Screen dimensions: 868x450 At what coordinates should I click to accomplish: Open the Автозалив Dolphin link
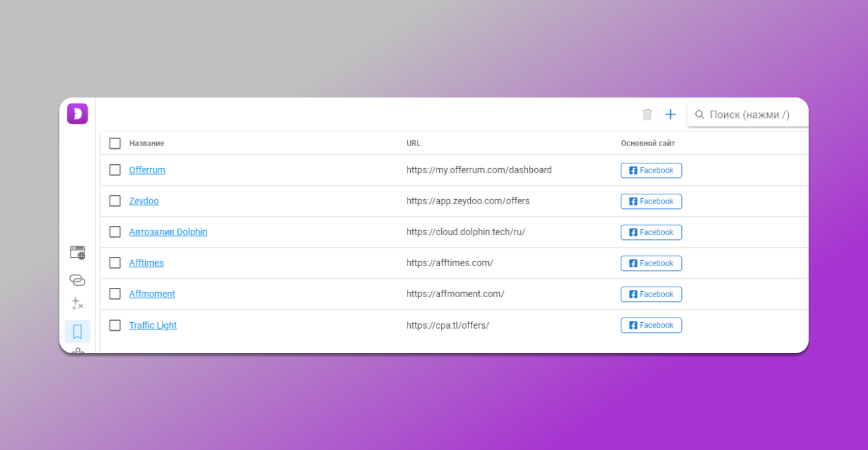click(x=168, y=232)
